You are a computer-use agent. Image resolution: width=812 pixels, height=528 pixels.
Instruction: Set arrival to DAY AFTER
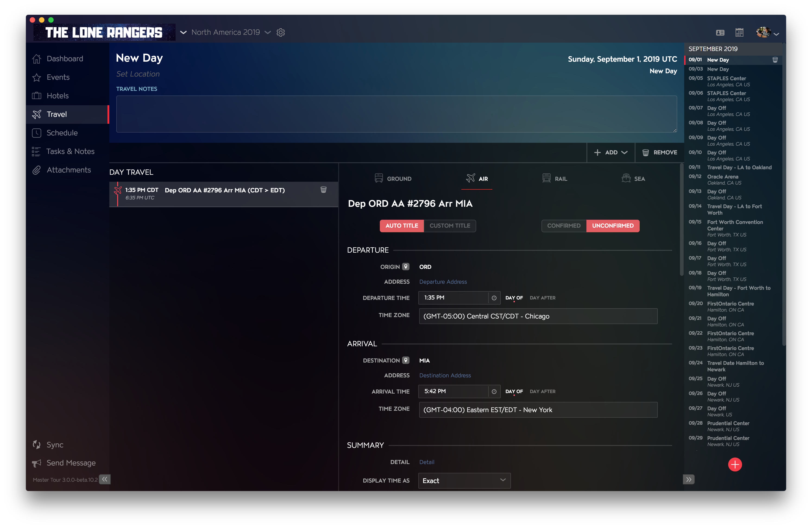[542, 391]
